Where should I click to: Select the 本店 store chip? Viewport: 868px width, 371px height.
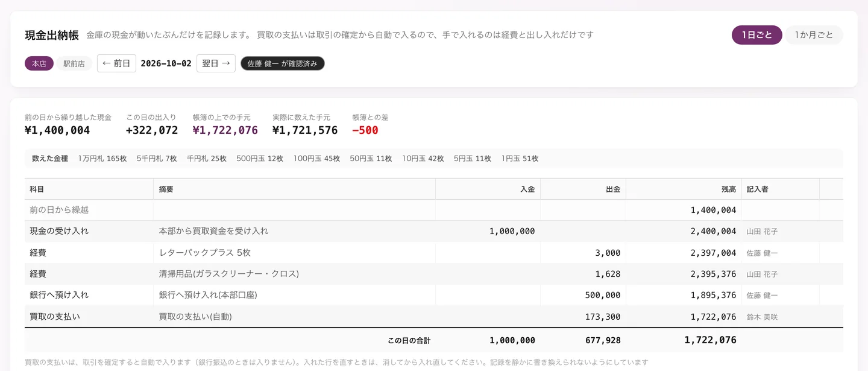coord(39,63)
